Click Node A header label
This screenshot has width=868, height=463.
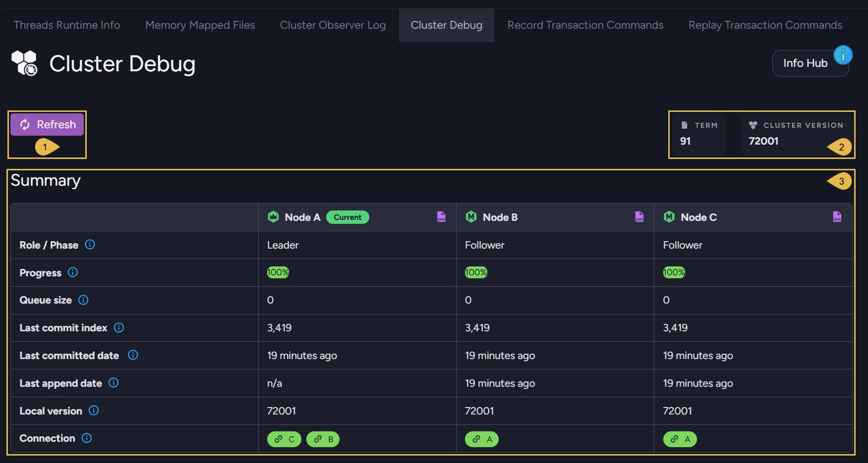click(303, 217)
